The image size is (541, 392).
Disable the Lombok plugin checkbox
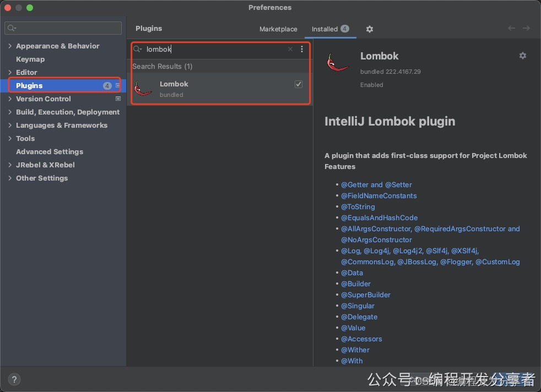(299, 84)
